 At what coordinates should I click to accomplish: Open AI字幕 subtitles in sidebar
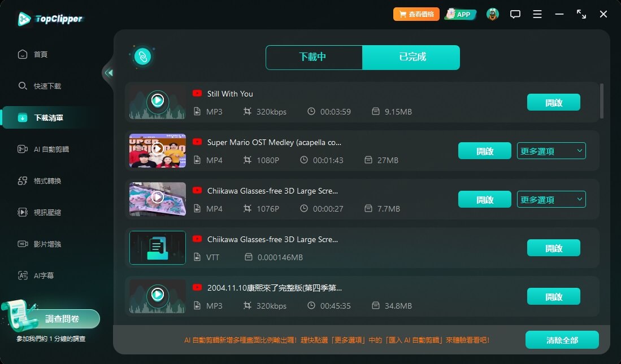tap(36, 275)
